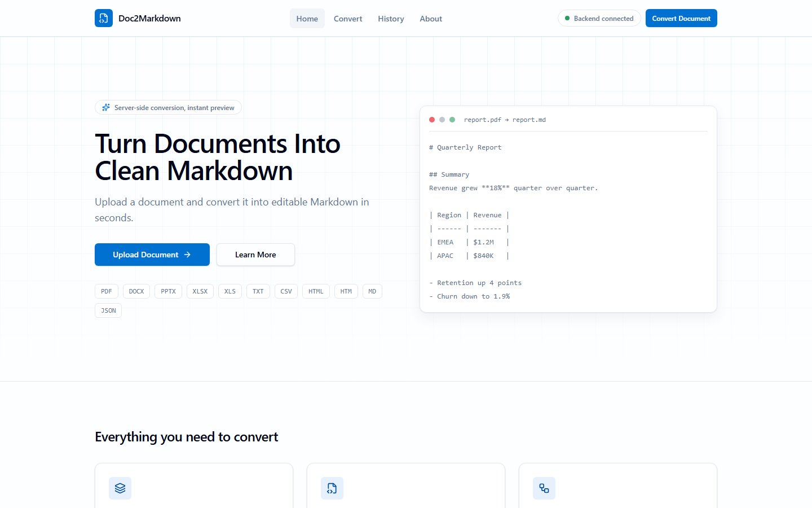
Task: Click the XLS format tag
Action: pyautogui.click(x=230, y=291)
